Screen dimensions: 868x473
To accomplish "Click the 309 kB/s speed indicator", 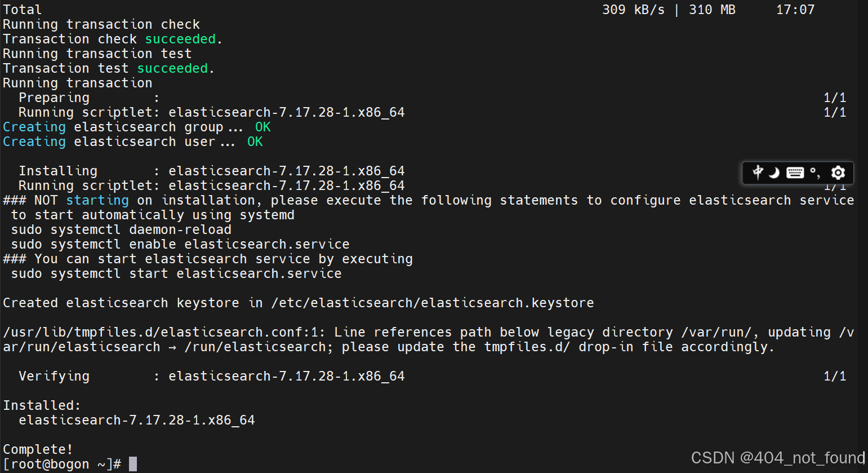I will [x=634, y=9].
